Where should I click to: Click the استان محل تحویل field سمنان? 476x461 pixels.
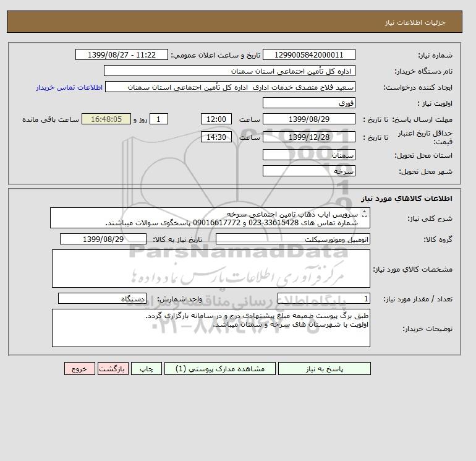click(308, 155)
